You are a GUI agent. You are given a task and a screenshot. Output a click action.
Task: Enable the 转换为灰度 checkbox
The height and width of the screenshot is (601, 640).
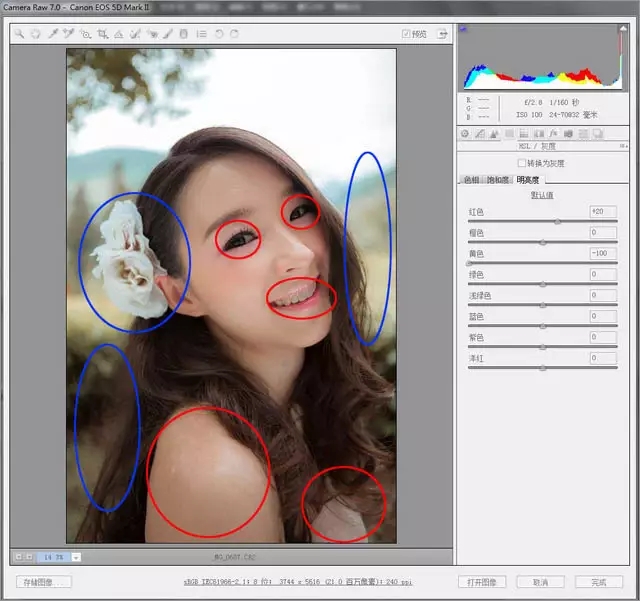(521, 163)
